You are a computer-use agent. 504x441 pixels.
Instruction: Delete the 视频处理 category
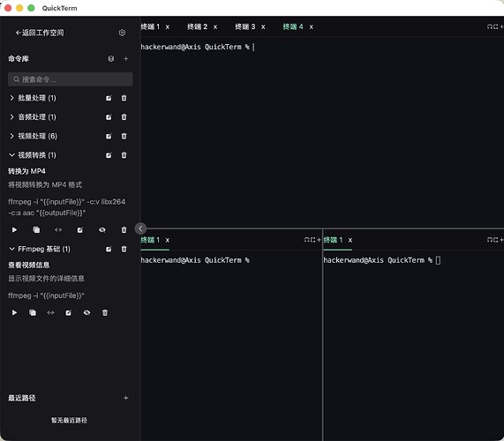click(124, 136)
